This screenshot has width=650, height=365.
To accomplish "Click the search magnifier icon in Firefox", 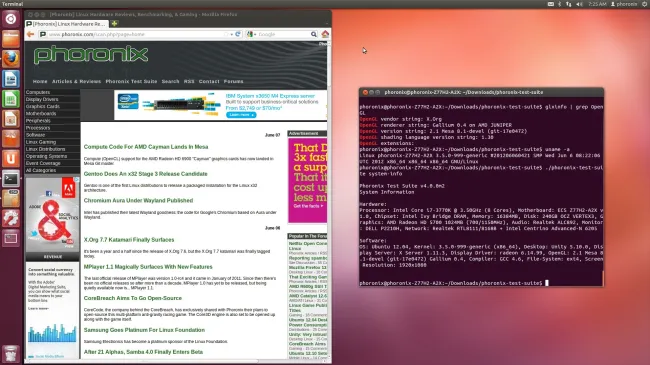I will click(x=314, y=34).
